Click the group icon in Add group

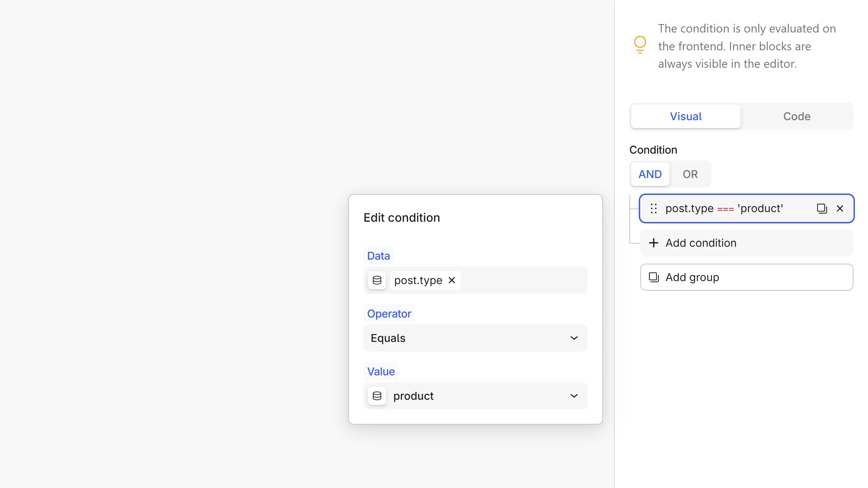[x=654, y=277]
